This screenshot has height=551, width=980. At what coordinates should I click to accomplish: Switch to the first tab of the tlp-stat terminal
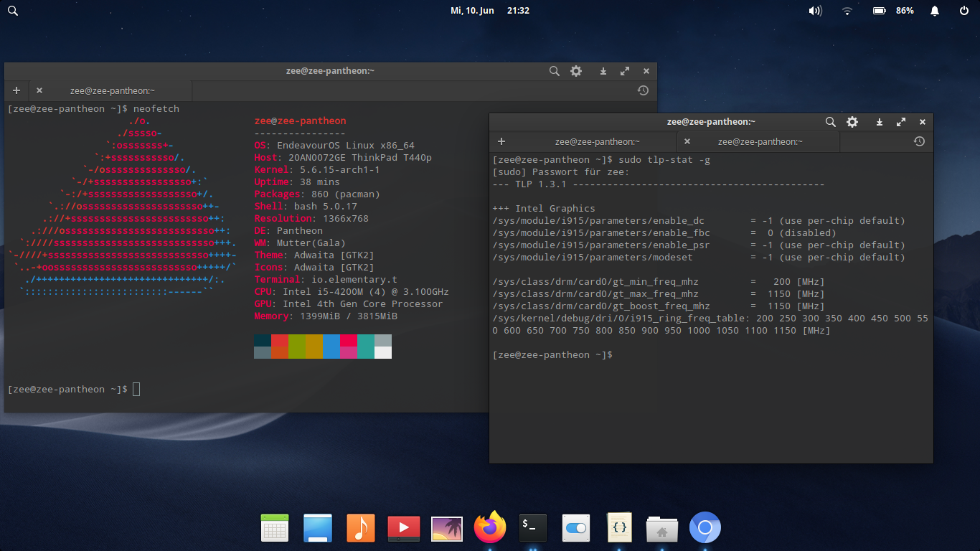597,141
